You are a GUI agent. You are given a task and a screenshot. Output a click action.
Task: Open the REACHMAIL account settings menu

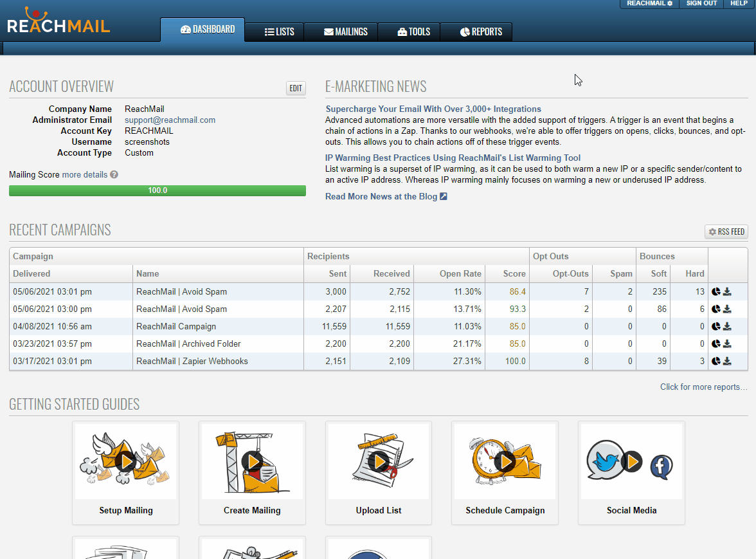[649, 3]
